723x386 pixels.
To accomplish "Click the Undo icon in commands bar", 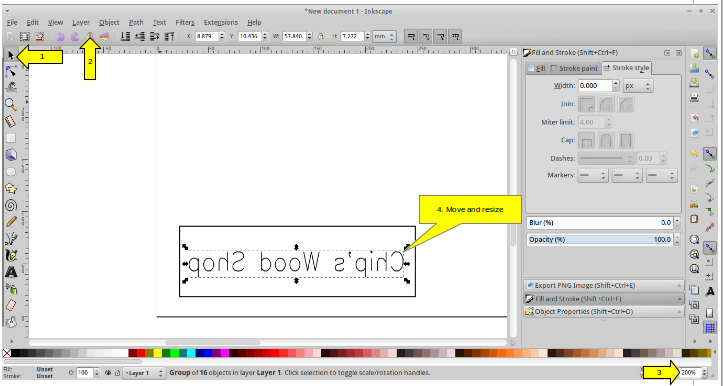I will click(x=695, y=153).
